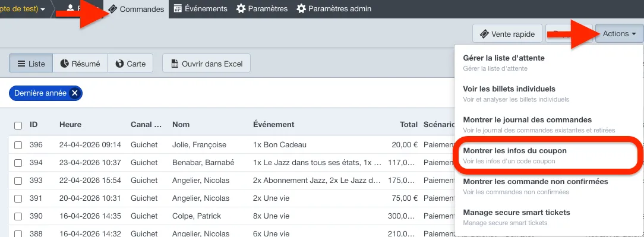Sort by the ID column header
The width and height of the screenshot is (644, 237).
(x=34, y=125)
